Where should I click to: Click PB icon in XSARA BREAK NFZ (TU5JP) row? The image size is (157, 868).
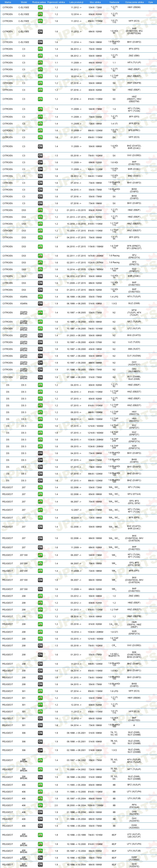[x=40, y=322]
